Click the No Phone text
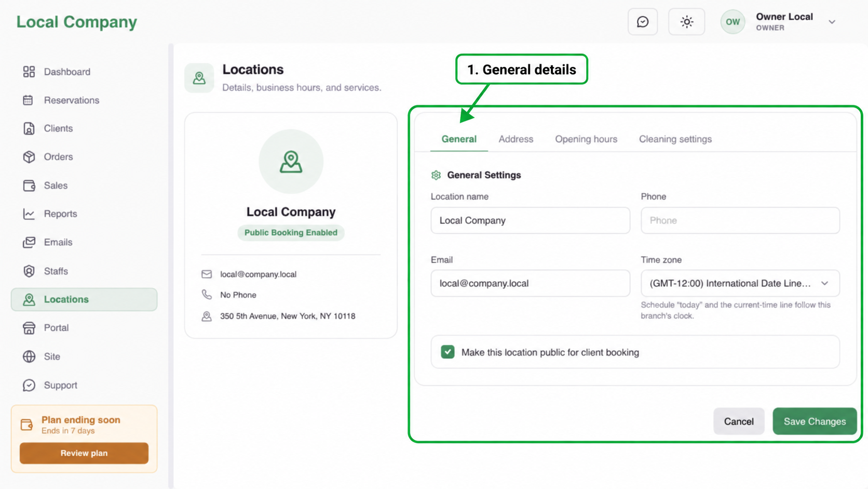 click(238, 295)
